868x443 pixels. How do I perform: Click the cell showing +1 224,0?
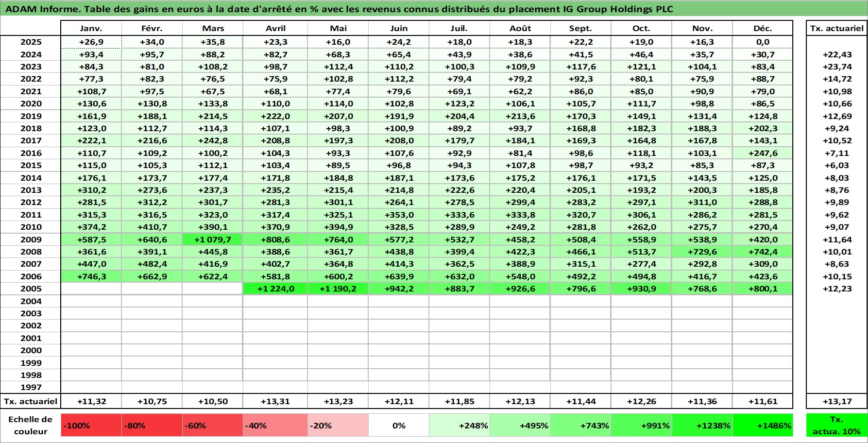[x=275, y=289]
